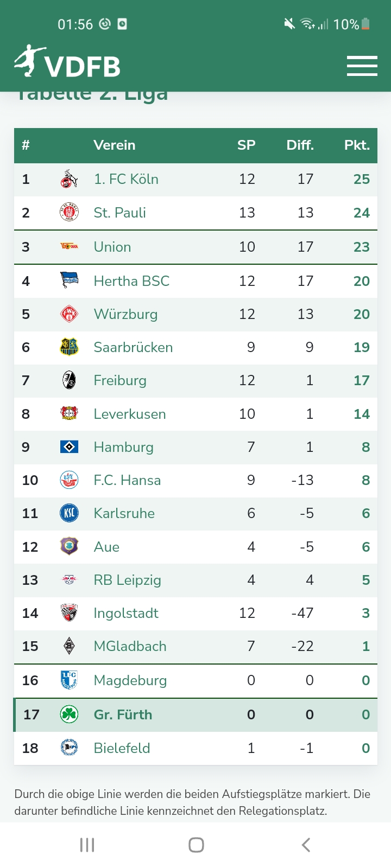The image size is (391, 868).
Task: Tap the Hertha BSC flag crest
Action: 69,281
